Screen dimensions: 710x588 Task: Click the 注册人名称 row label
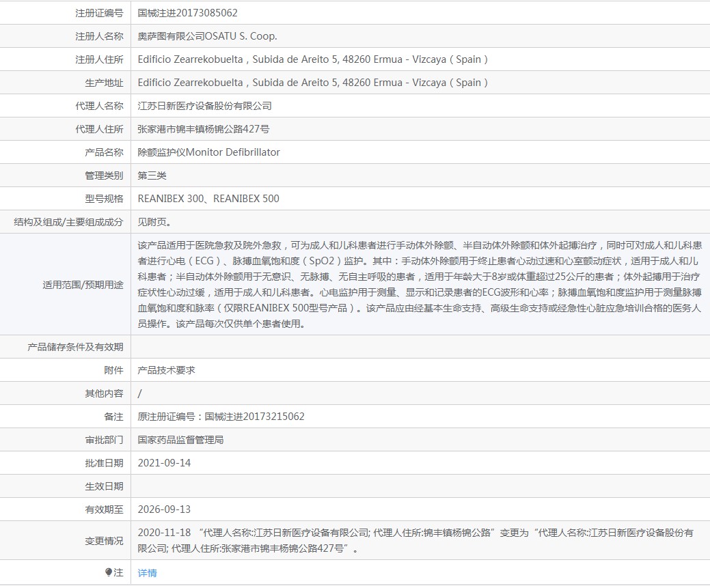pyautogui.click(x=99, y=36)
